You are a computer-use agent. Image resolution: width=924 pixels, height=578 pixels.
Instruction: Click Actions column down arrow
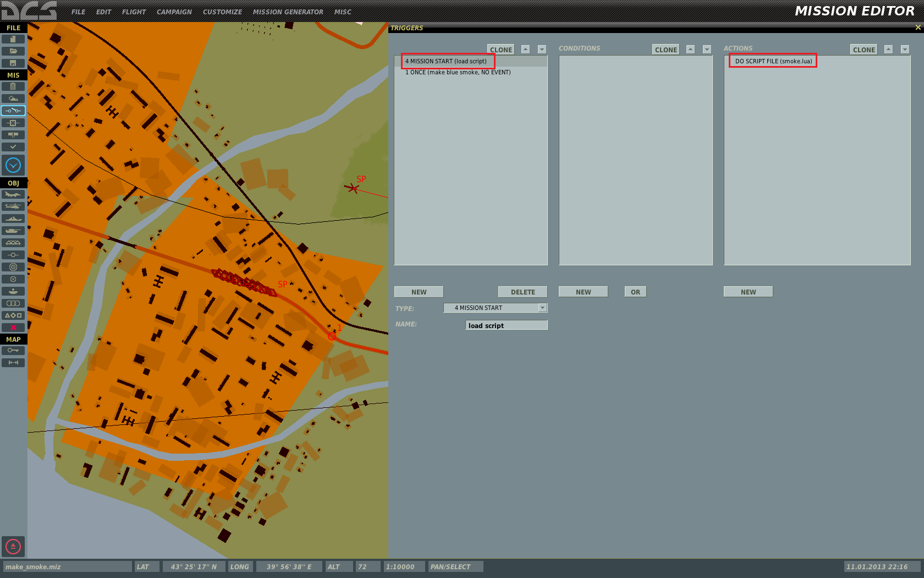coord(905,50)
